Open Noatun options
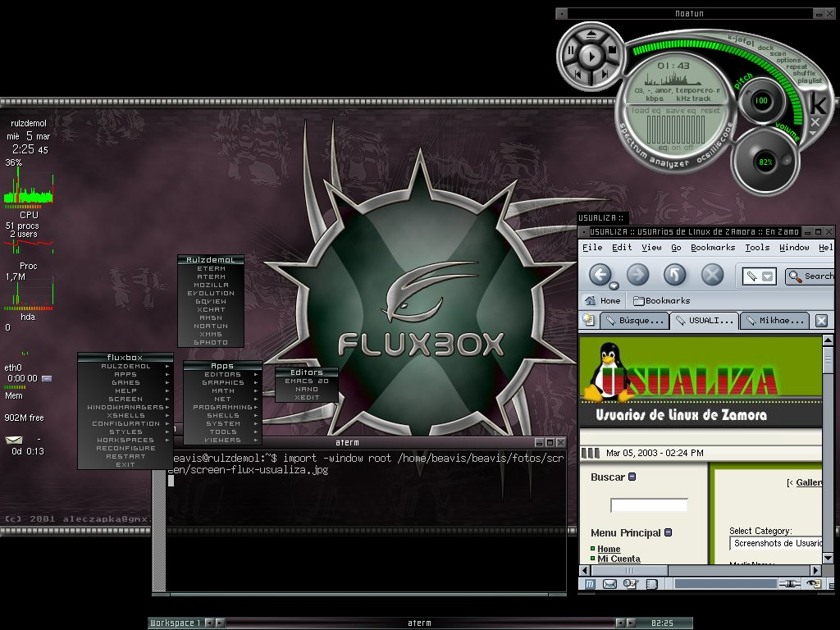This screenshot has height=630, width=840. click(788, 60)
